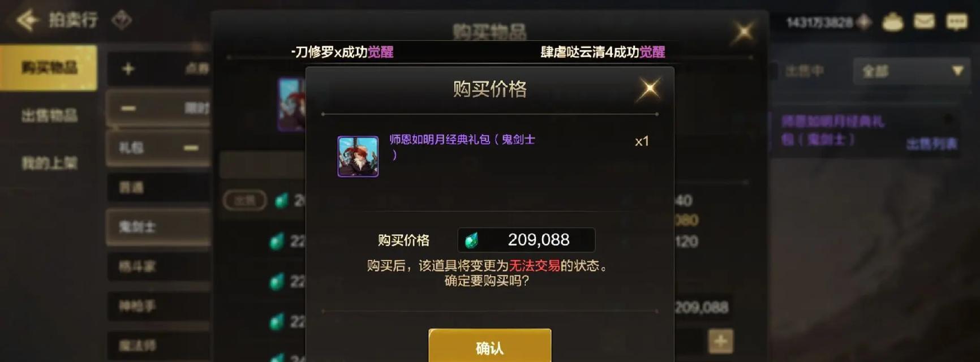Open the diamond help icon beside 拍卖行
The image size is (980, 362).
point(121,20)
